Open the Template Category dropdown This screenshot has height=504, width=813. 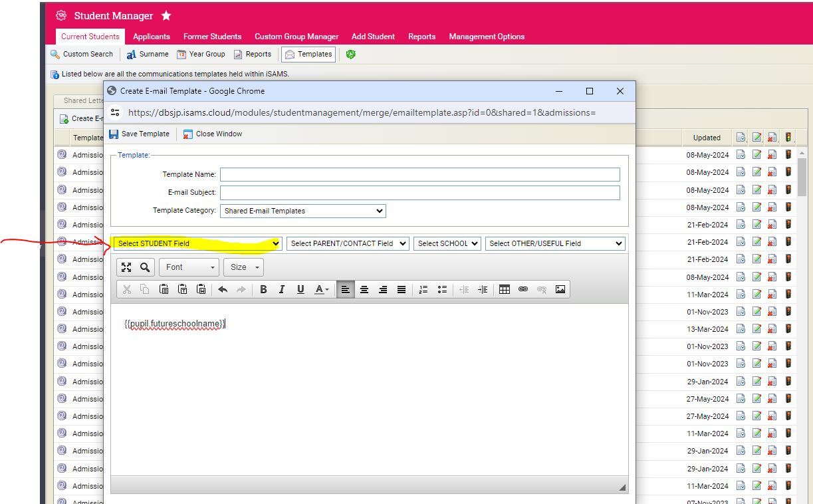pos(303,211)
